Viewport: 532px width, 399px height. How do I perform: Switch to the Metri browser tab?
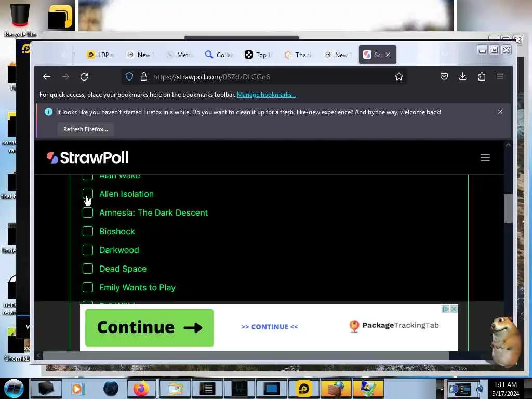(x=180, y=55)
